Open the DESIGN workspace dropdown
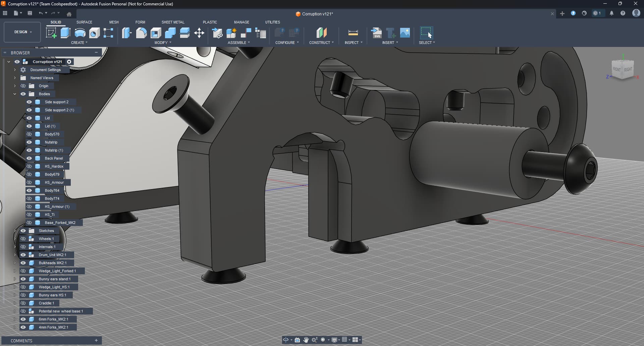Viewport: 644px width, 346px height. coord(22,32)
